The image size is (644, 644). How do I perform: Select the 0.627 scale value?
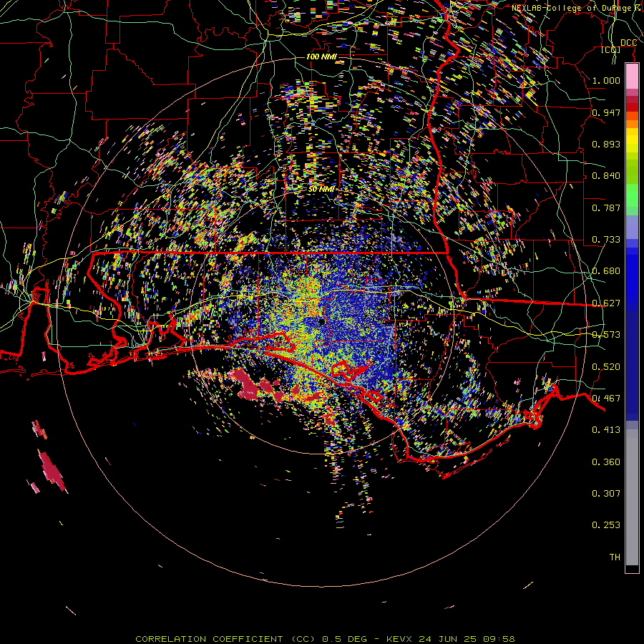pyautogui.click(x=606, y=303)
